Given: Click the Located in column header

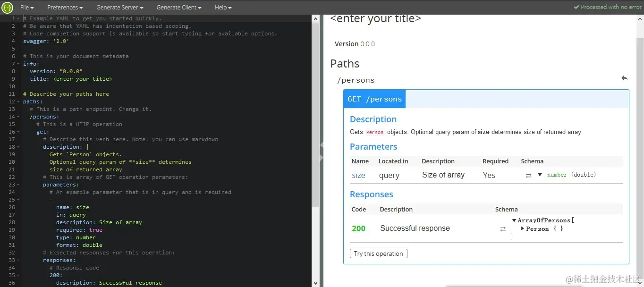Looking at the screenshot, I should [x=393, y=161].
